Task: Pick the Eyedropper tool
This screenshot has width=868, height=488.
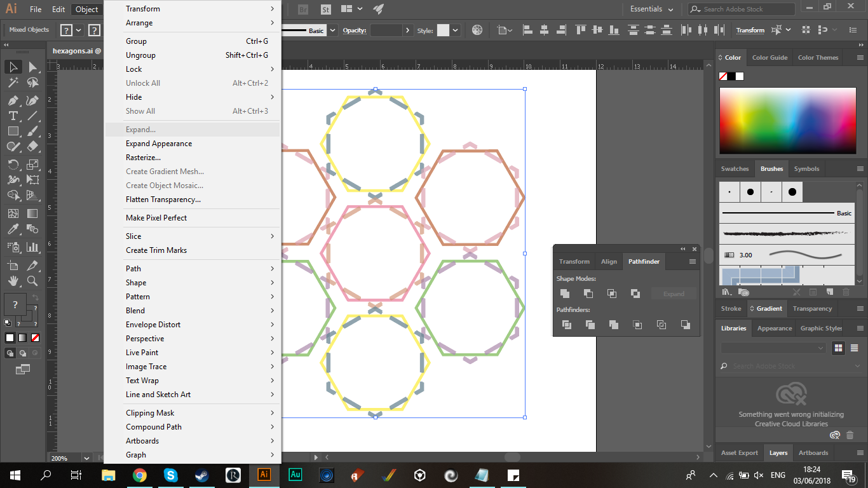Action: point(13,229)
